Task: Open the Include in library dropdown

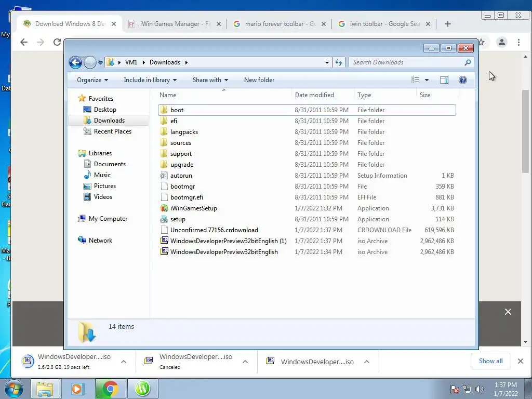Action: click(150, 80)
